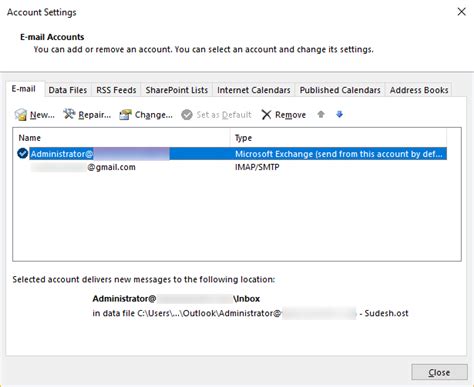Click the New... label in the toolbar
This screenshot has height=387, width=474.
tap(42, 115)
